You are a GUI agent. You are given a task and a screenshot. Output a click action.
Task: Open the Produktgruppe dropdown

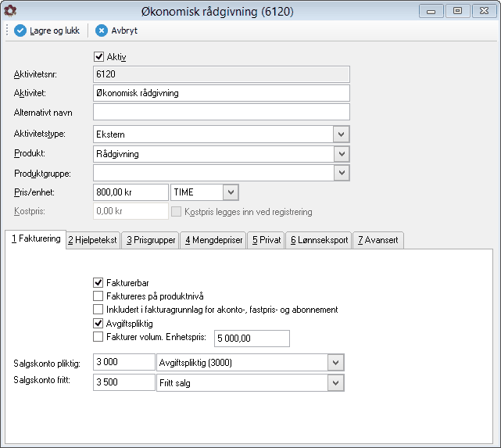tap(342, 173)
